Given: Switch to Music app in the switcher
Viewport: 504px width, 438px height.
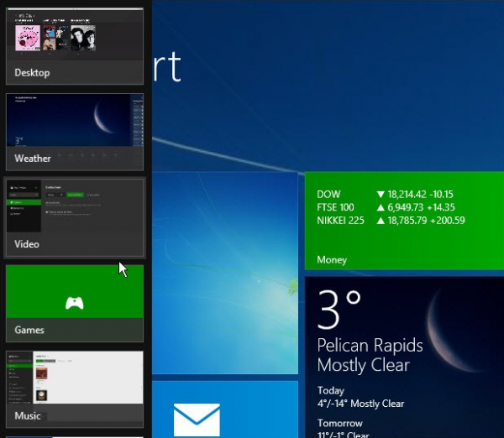Looking at the screenshot, I should [28, 415].
